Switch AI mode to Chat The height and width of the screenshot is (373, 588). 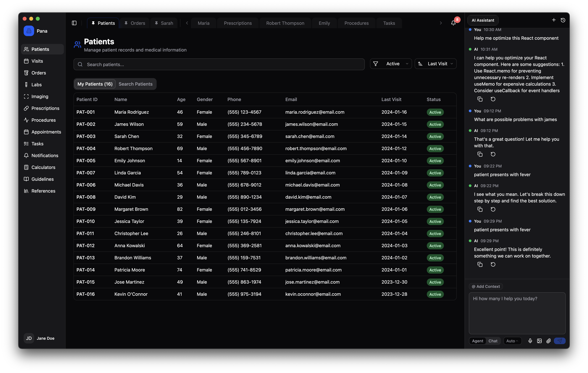(493, 341)
